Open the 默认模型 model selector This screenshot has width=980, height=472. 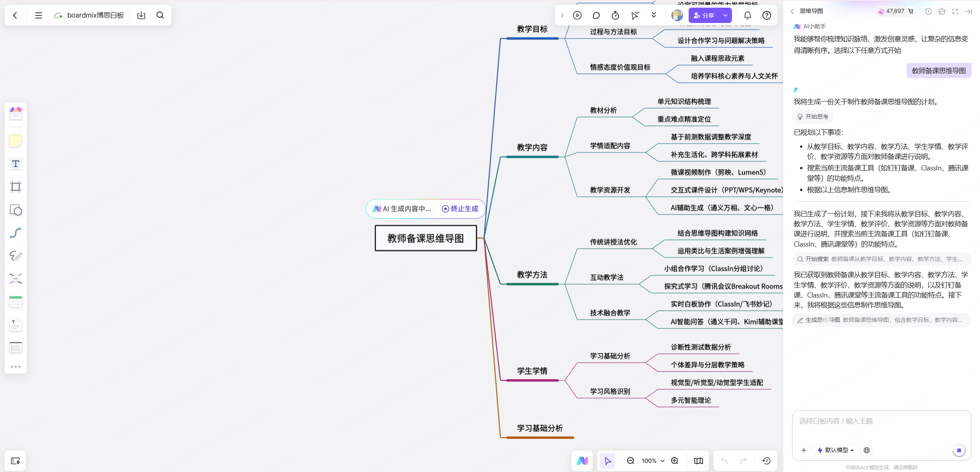[835, 450]
